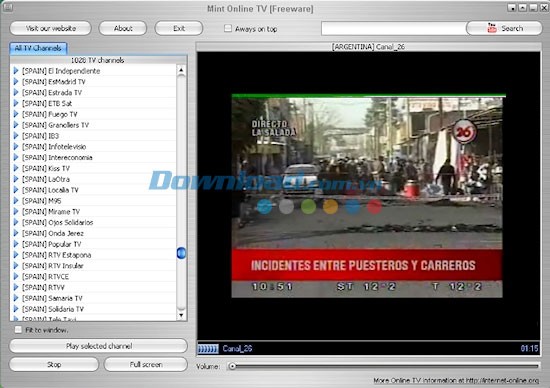The height and width of the screenshot is (388, 550).
Task: Click play arrow beside Ojos Solidarios
Action: pyautogui.click(x=16, y=222)
